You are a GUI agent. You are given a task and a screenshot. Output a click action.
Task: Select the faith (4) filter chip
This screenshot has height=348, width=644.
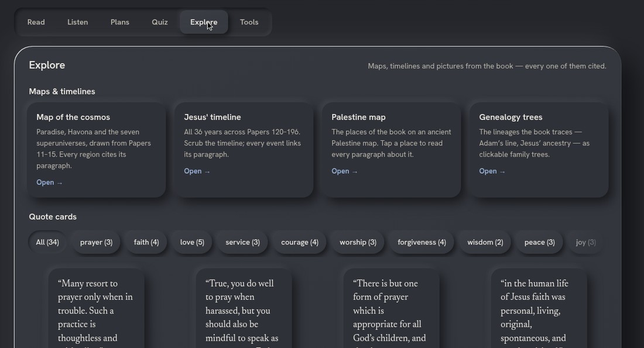tap(146, 242)
